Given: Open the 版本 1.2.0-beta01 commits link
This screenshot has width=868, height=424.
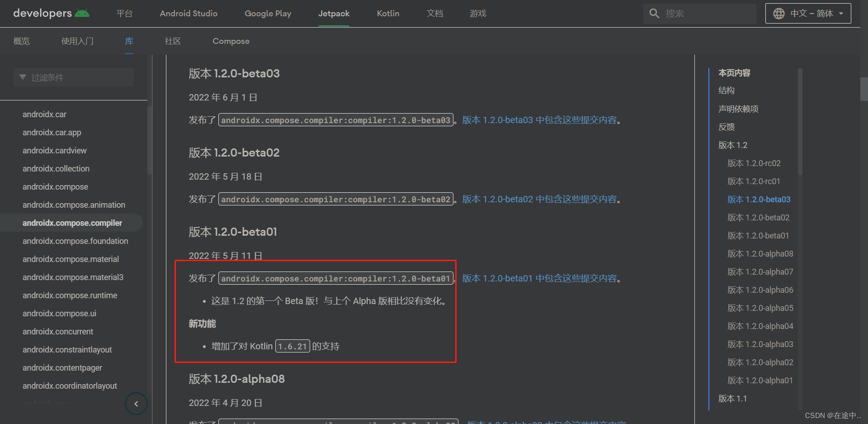Looking at the screenshot, I should pyautogui.click(x=539, y=278).
